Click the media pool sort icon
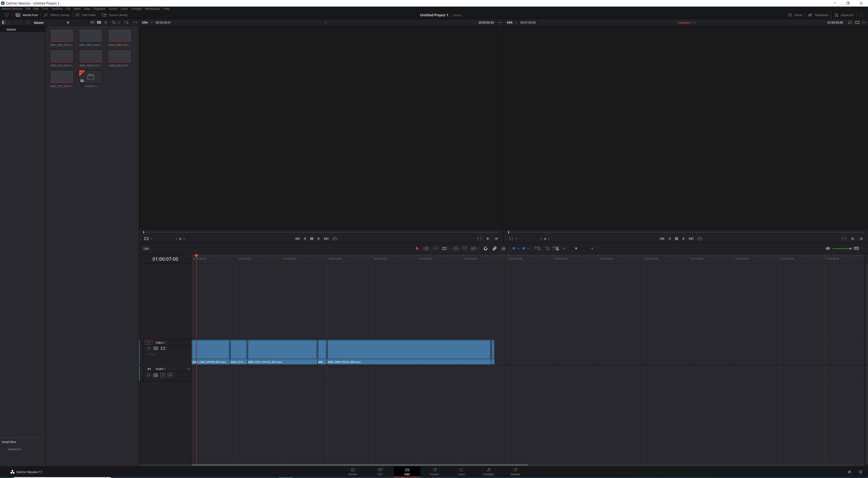868x478 pixels. coord(126,23)
